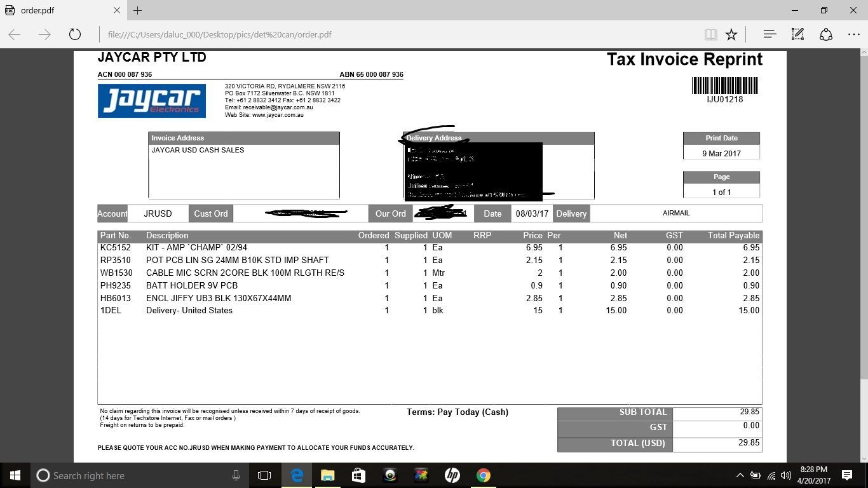This screenshot has height=488, width=868.
Task: Open the Windows Start menu
Action: (15, 475)
